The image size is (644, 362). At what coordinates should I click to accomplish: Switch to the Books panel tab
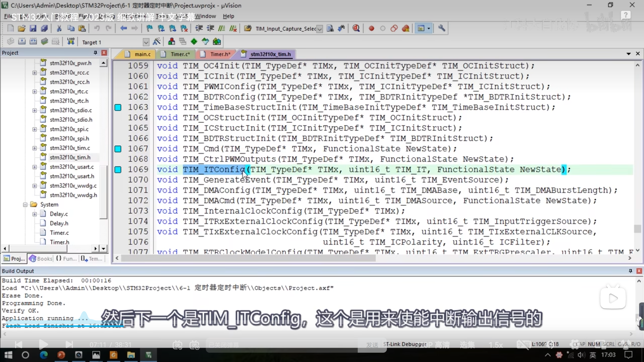click(x=41, y=259)
